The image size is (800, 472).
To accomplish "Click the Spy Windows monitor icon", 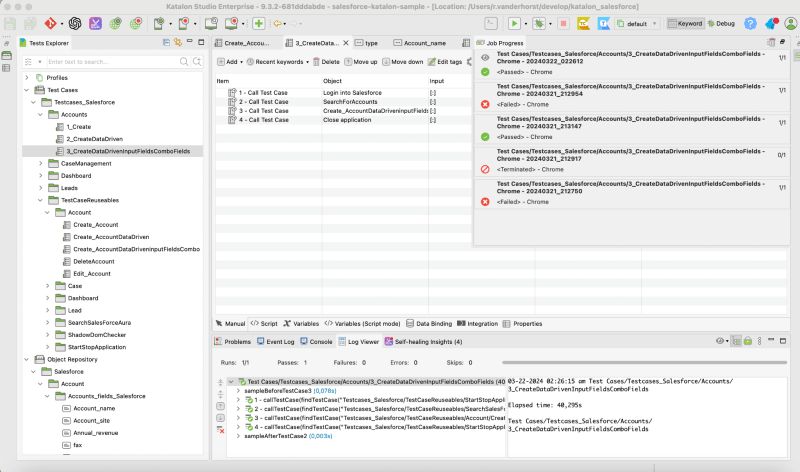I will click(211, 23).
